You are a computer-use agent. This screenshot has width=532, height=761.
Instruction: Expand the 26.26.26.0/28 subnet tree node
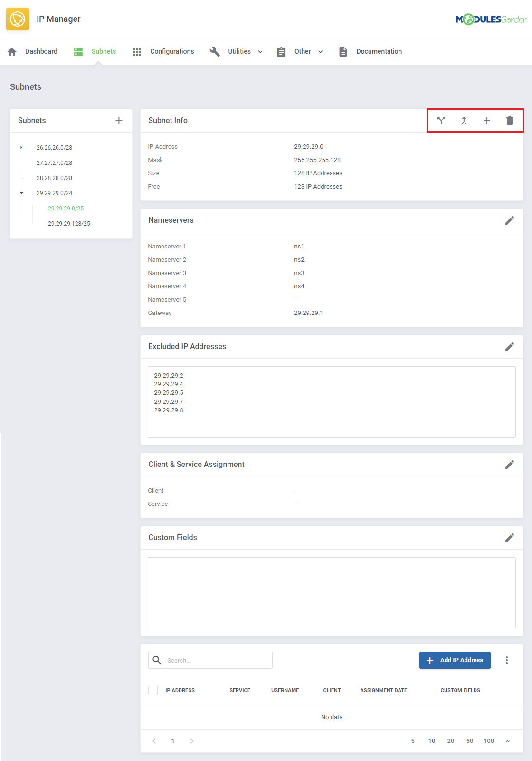pyautogui.click(x=21, y=148)
